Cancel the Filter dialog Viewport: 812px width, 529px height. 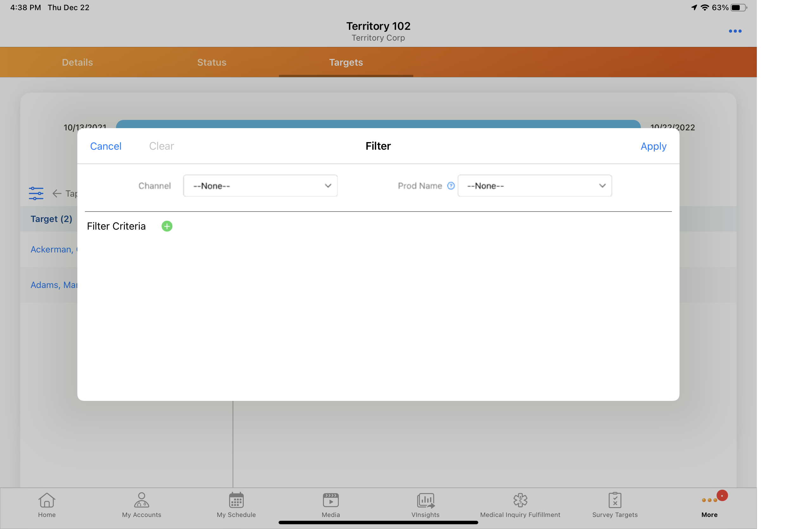tap(106, 146)
